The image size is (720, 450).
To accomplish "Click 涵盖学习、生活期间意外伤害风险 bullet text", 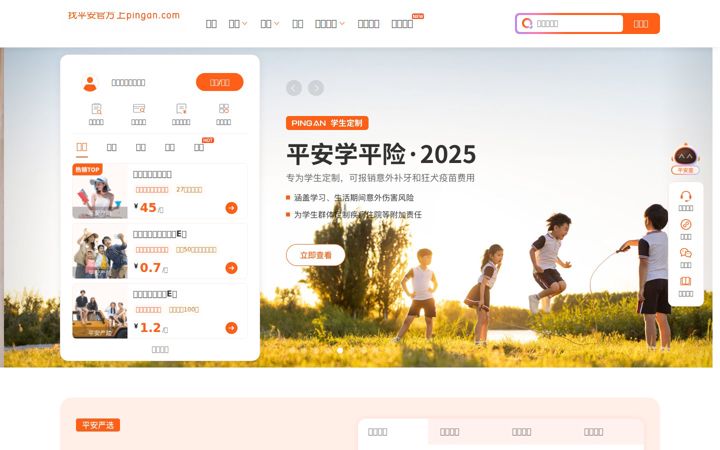I will tap(354, 198).
